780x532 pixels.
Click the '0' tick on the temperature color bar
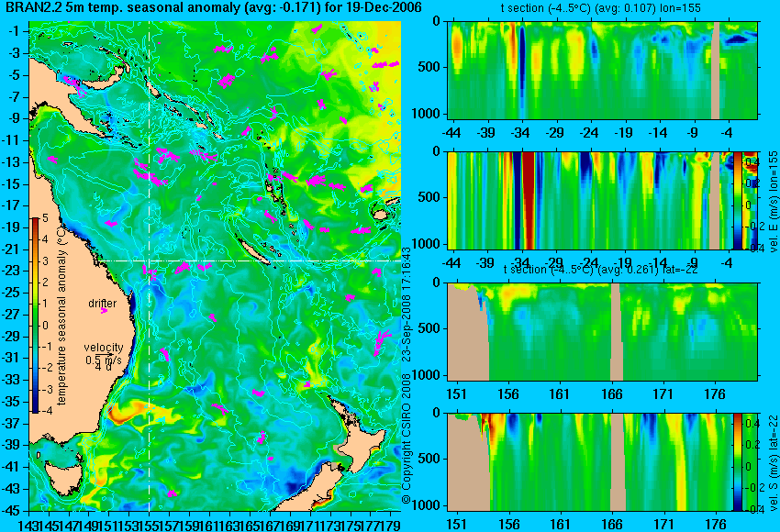coord(45,326)
